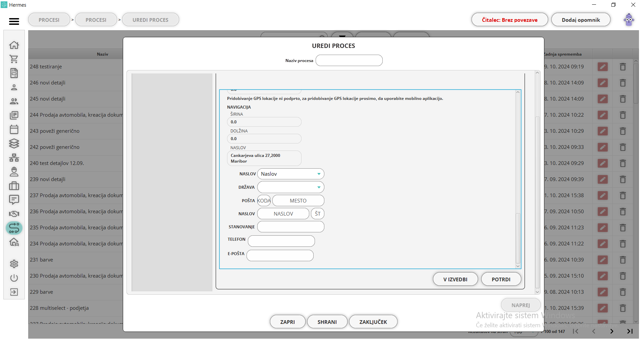Click first PROCESI breadcrumb
The height and width of the screenshot is (345, 644).
pos(49,20)
